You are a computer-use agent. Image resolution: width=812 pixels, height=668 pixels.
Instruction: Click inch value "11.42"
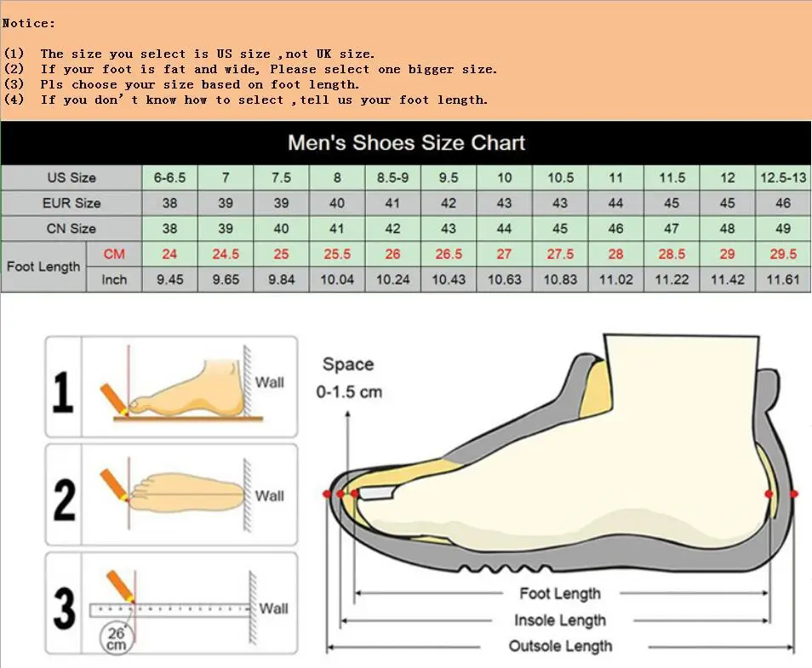point(727,280)
